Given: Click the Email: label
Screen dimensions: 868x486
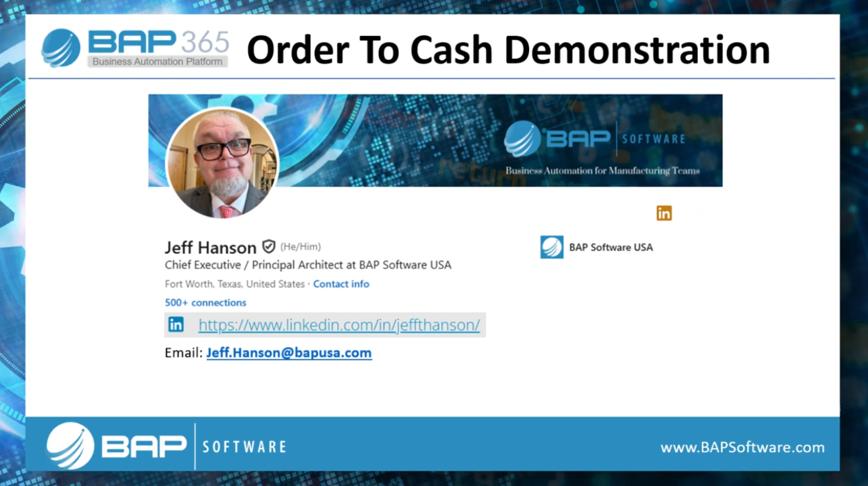Looking at the screenshot, I should click(183, 352).
